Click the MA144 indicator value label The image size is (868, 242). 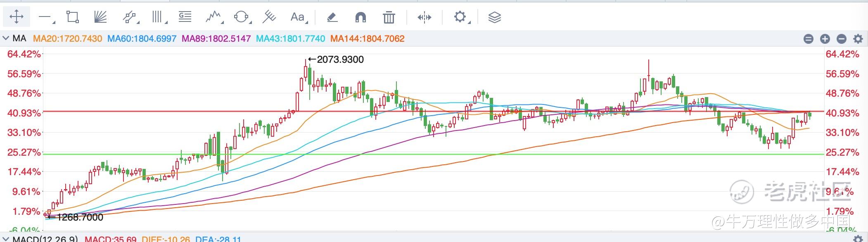(368, 38)
